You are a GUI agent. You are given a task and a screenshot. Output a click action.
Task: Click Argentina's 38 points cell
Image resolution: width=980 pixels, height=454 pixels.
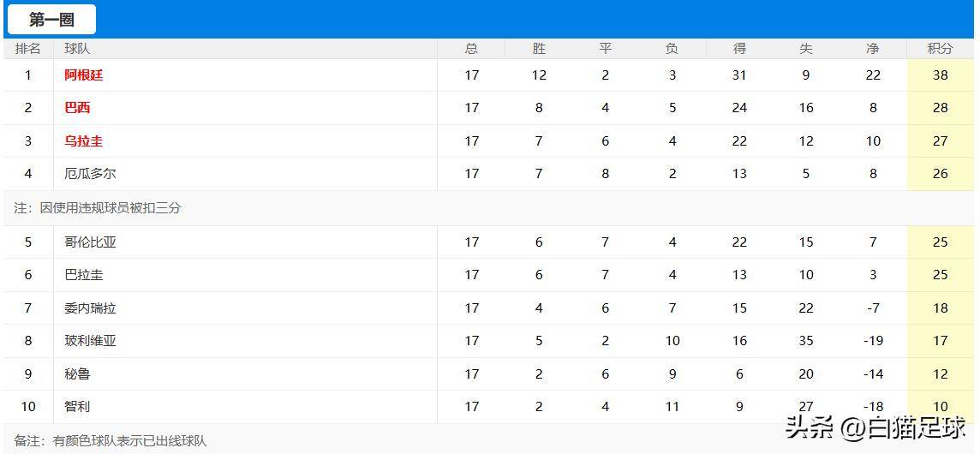[940, 75]
